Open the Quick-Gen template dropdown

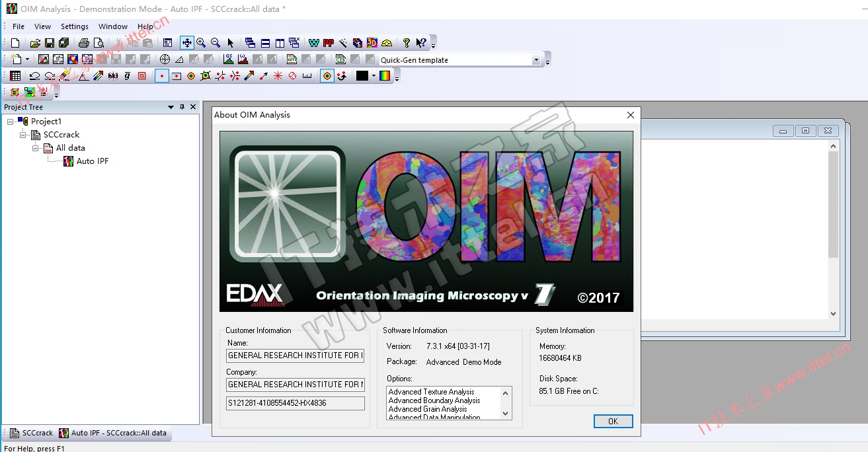536,60
